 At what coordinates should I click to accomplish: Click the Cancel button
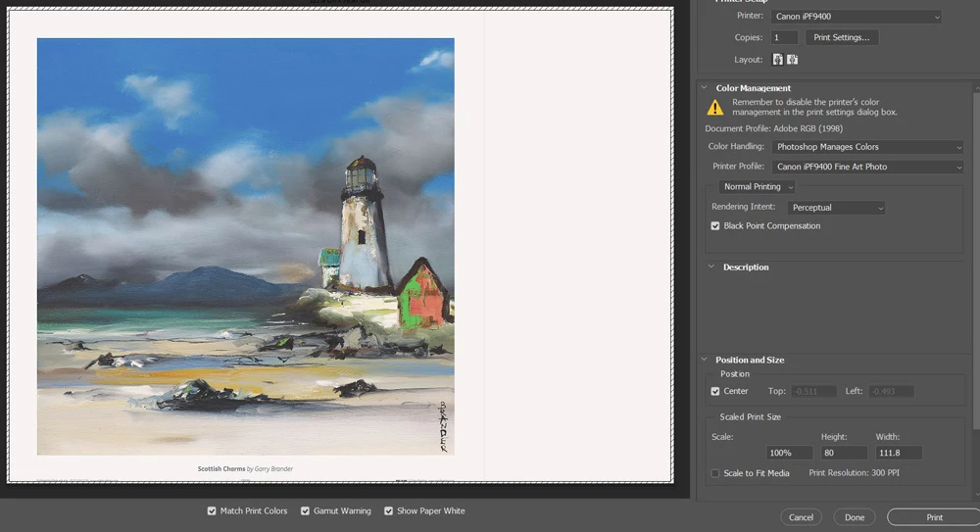pos(801,517)
